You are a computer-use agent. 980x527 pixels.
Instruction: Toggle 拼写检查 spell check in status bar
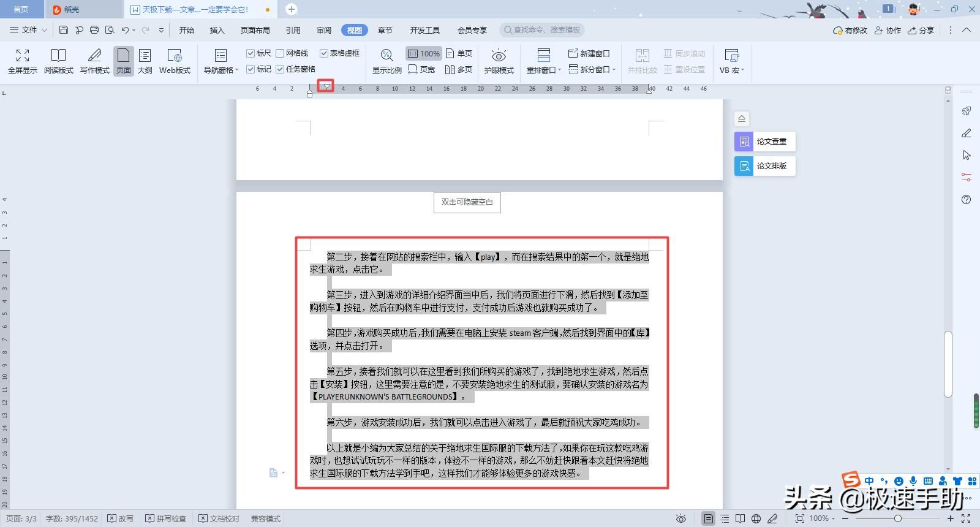166,518
